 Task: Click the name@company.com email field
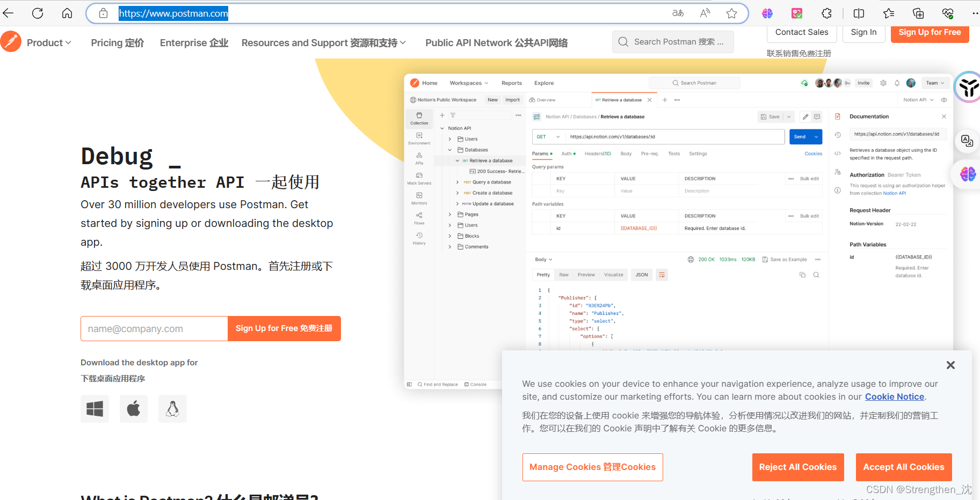(154, 328)
